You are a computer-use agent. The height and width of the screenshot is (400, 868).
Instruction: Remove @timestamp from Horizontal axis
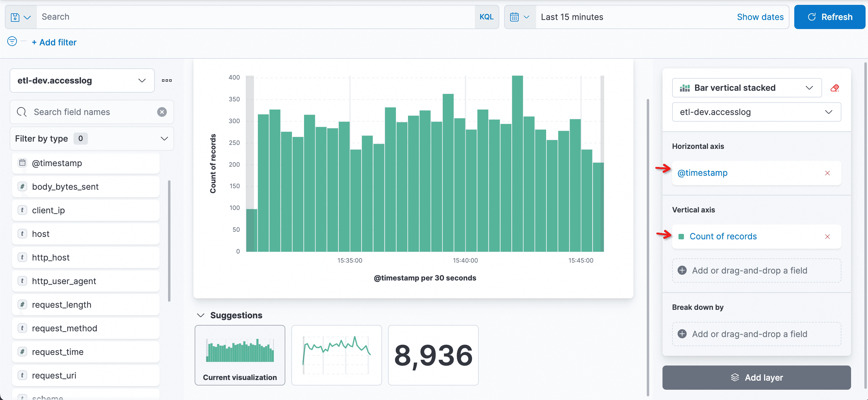point(827,173)
